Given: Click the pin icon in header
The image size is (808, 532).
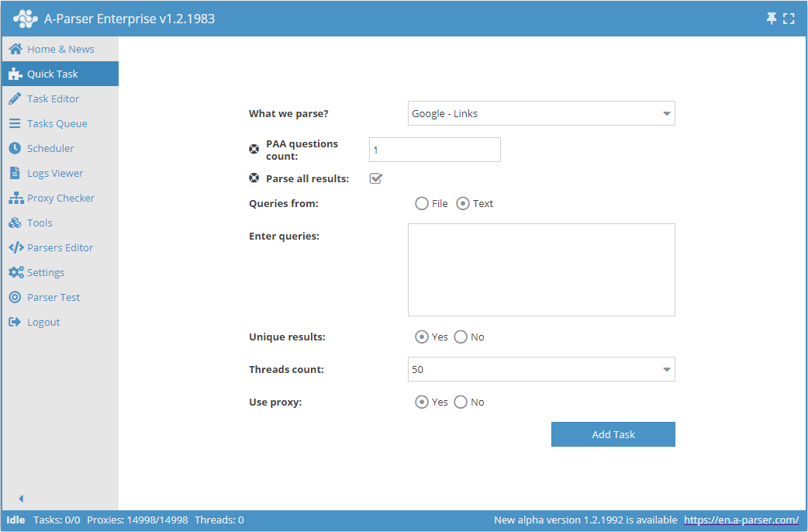Looking at the screenshot, I should 772,19.
